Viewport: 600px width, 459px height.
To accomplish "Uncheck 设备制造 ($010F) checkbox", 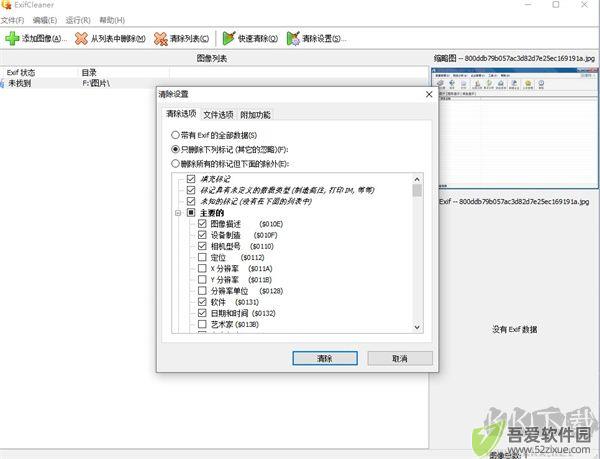I will pos(202,234).
